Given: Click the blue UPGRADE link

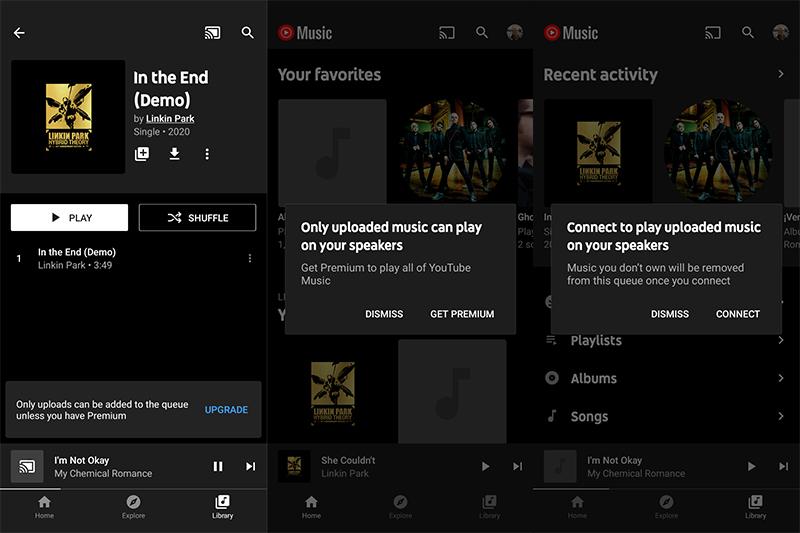Looking at the screenshot, I should click(226, 410).
